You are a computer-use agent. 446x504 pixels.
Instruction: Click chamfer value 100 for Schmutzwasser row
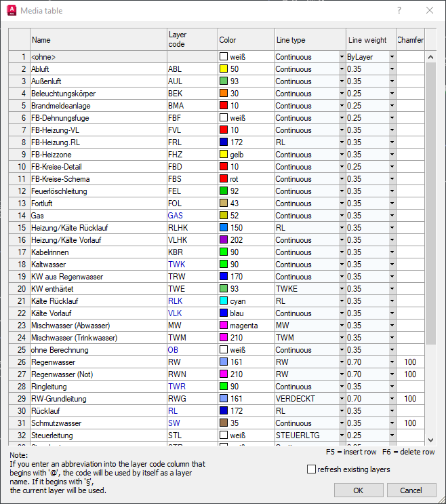[x=410, y=423]
